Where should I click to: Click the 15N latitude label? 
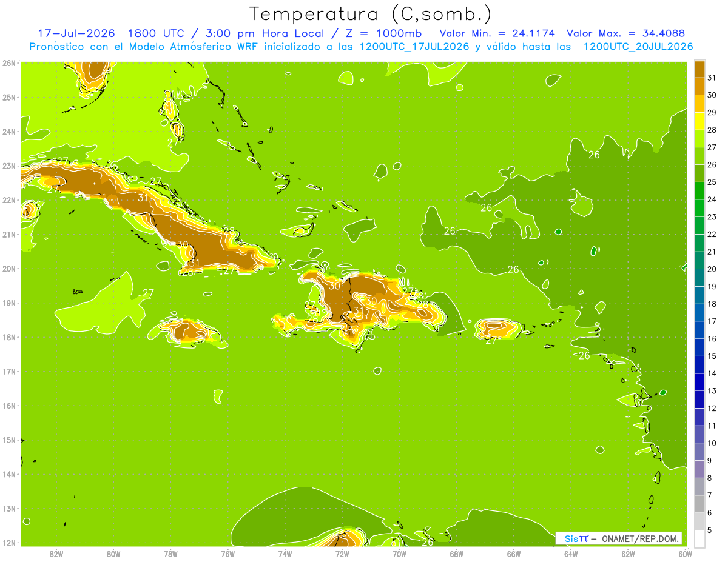coord(10,440)
